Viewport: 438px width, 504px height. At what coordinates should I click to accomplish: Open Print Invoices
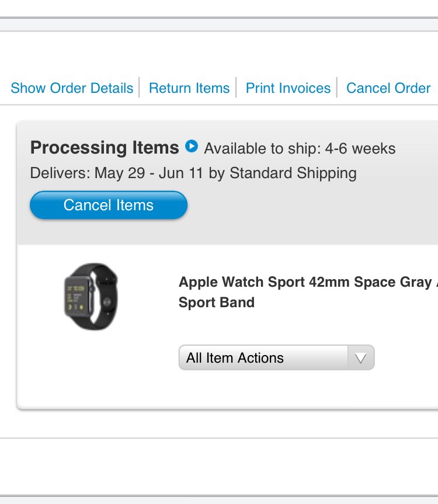288,88
